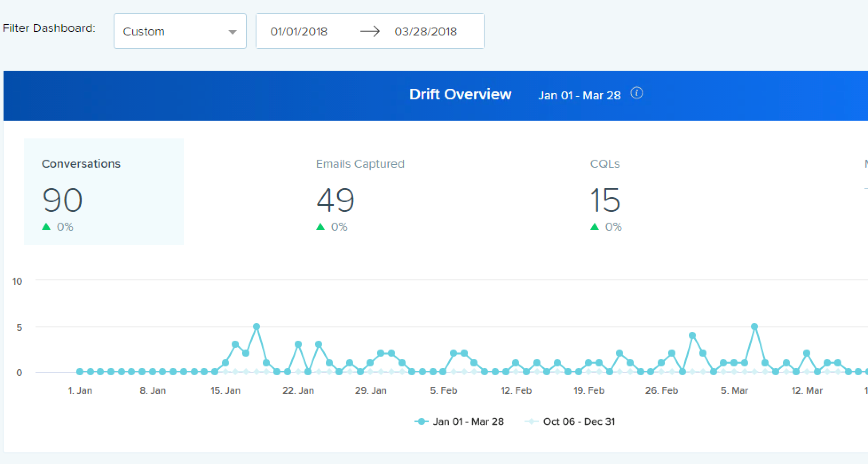Click the 5. Mar axis label
Screen dimensions: 868x464
734,391
